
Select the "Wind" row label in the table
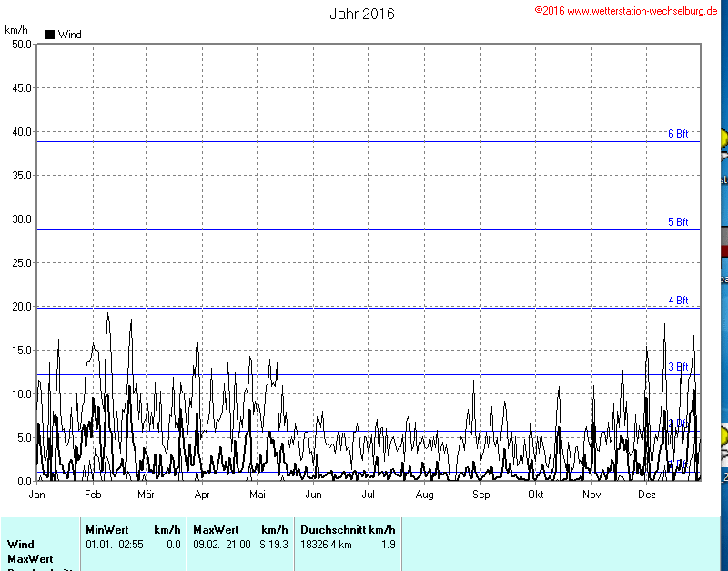pyautogui.click(x=21, y=545)
